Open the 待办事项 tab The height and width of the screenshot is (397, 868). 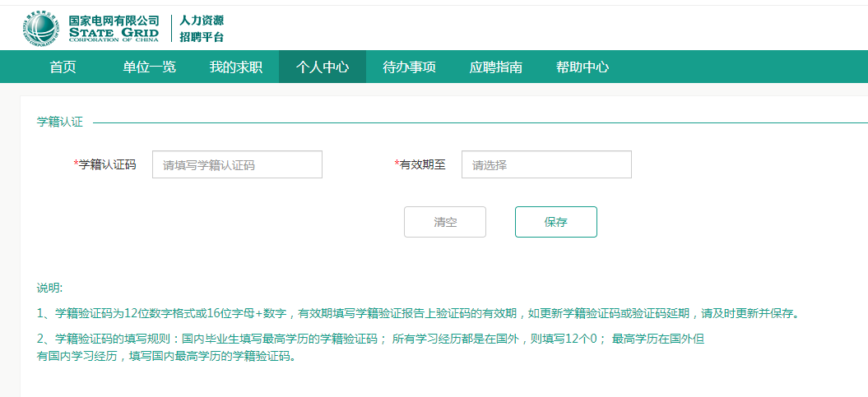coord(409,67)
